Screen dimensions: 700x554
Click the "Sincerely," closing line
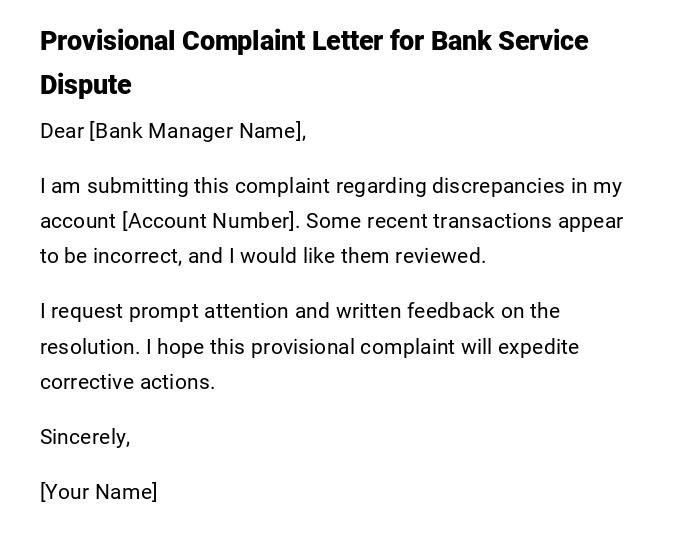click(x=85, y=437)
